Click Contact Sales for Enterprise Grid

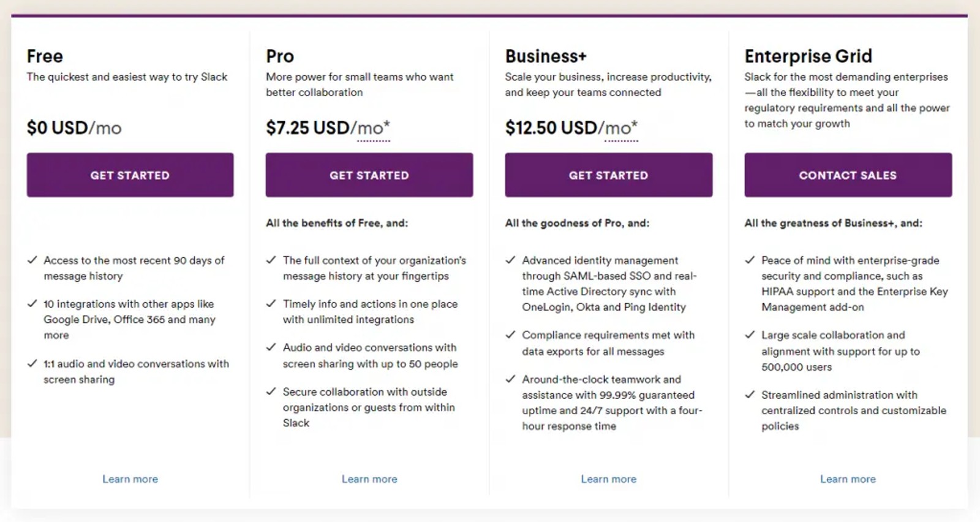tap(848, 175)
